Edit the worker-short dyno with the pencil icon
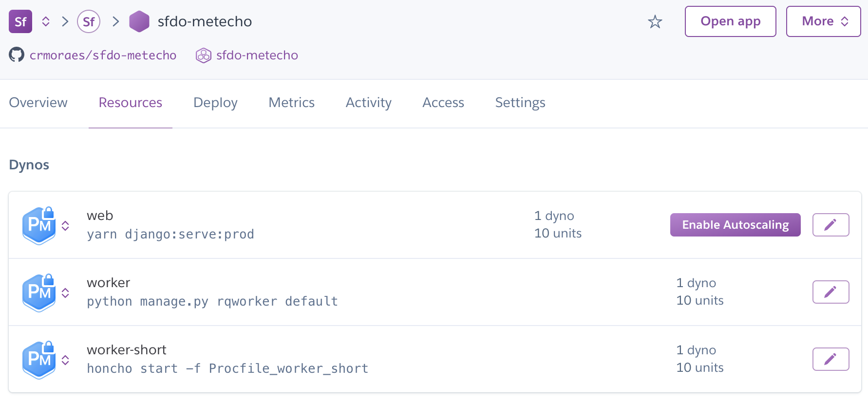 831,359
